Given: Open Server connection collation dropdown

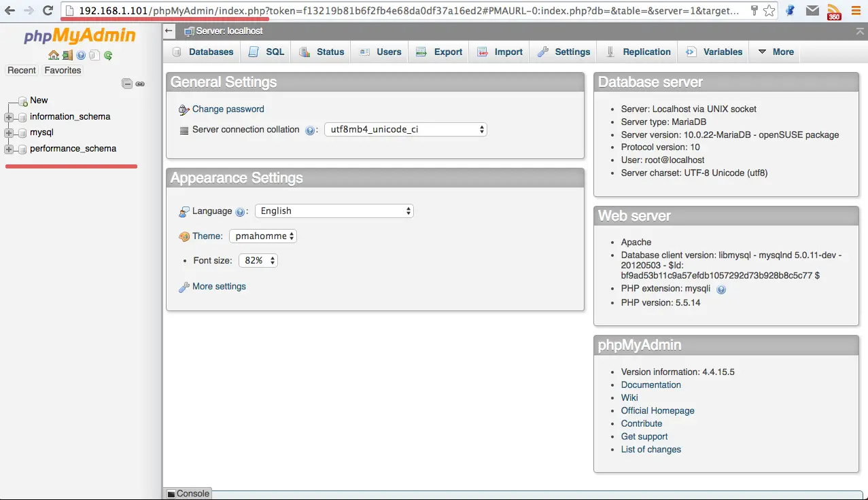Looking at the screenshot, I should (x=406, y=129).
